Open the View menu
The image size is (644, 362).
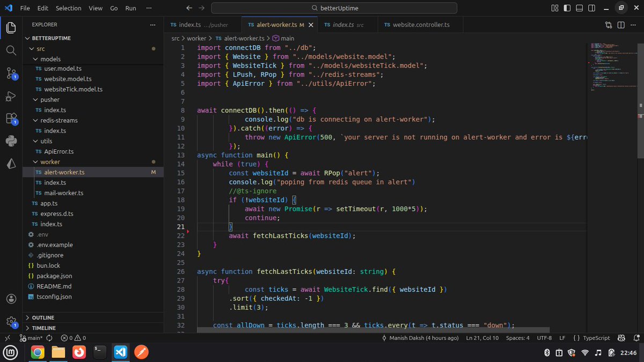(x=96, y=8)
